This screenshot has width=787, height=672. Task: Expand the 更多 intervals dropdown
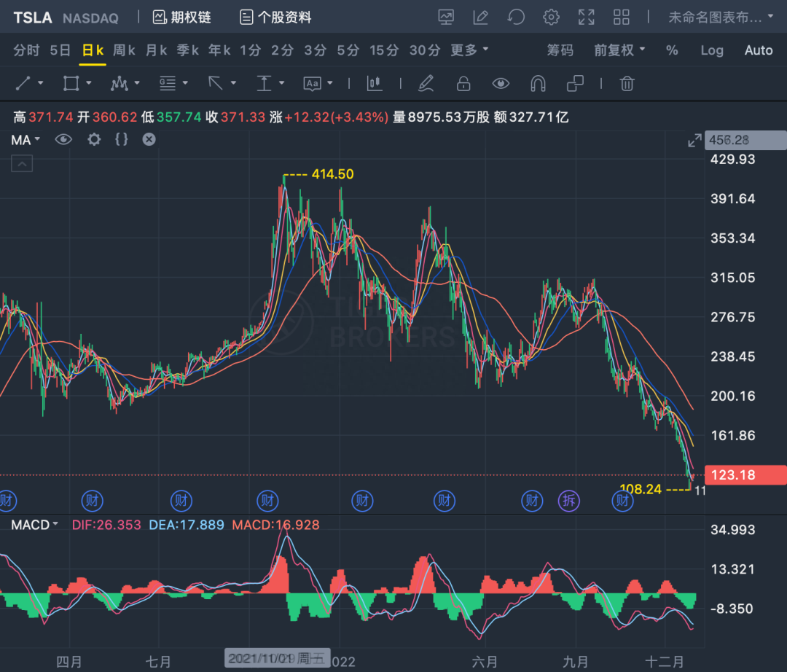(x=469, y=50)
